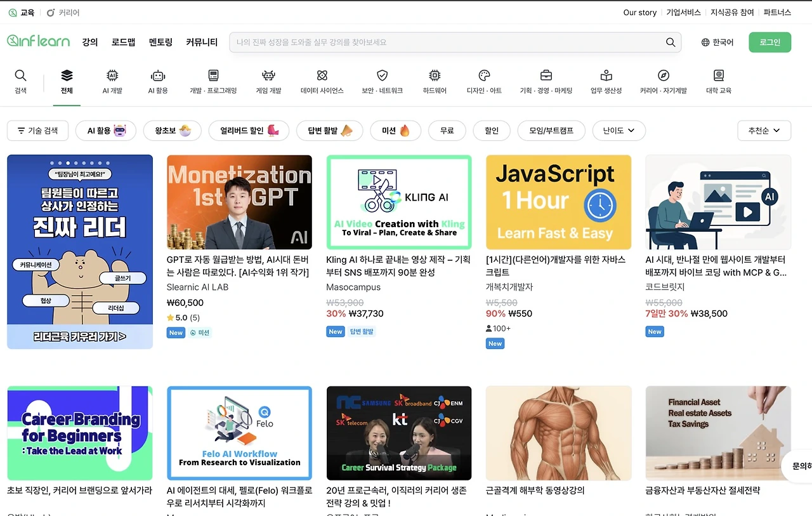Open the Kling AI Video Creation thumbnail
Viewport: 812px width, 516px height.
[399, 202]
